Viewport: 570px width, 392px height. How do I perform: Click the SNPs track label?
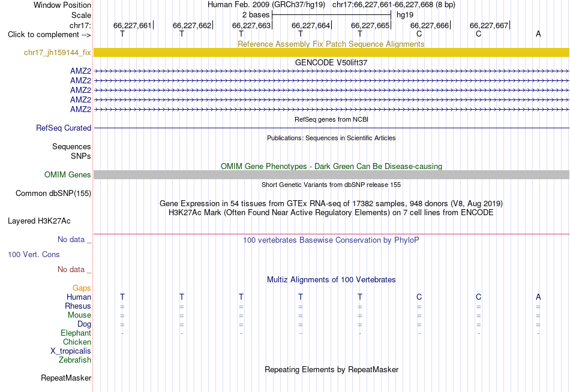click(81, 156)
